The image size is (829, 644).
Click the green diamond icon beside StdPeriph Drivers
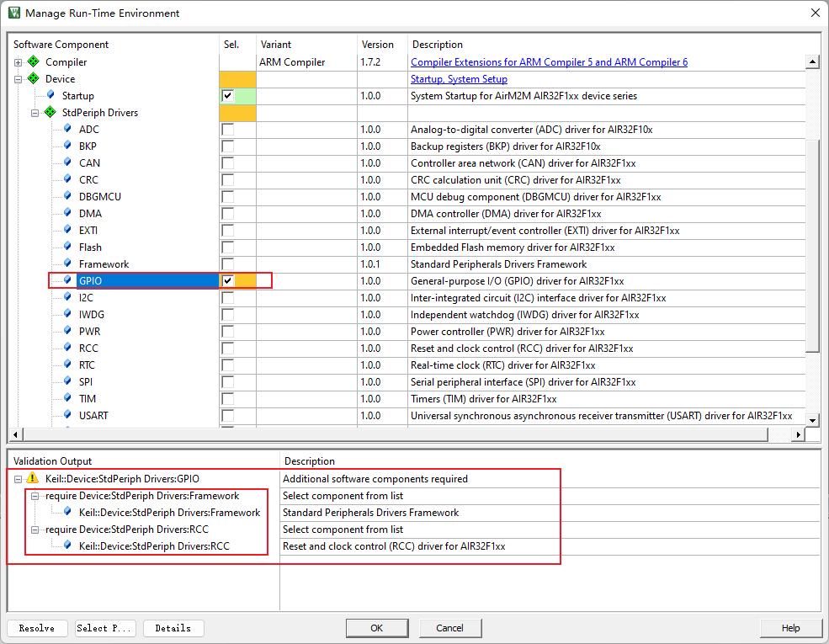50,113
